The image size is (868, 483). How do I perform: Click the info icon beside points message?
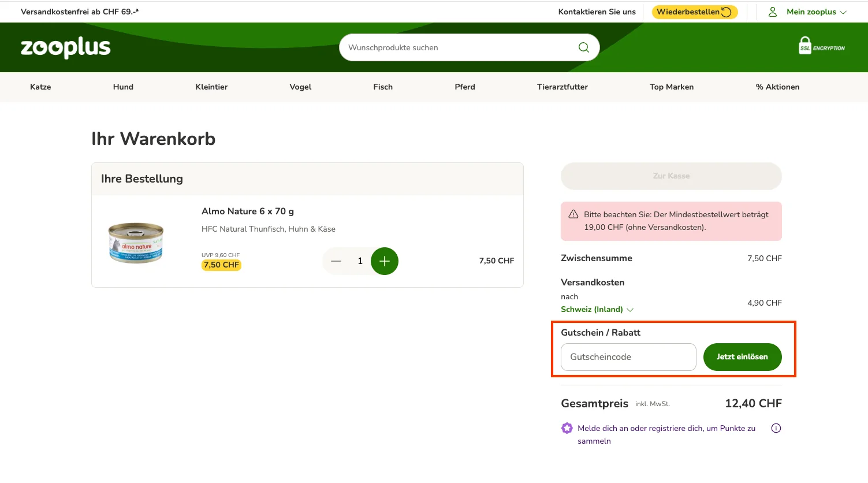coord(776,428)
